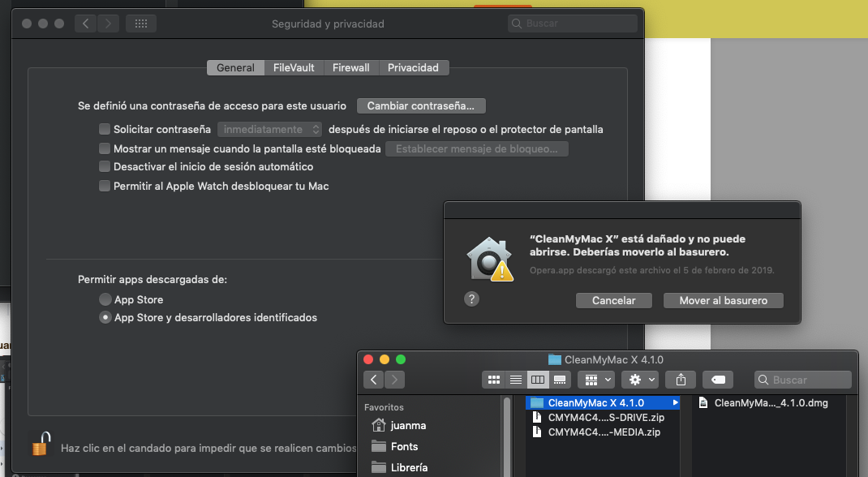Open the inmediatamente delay dropdown

(269, 129)
